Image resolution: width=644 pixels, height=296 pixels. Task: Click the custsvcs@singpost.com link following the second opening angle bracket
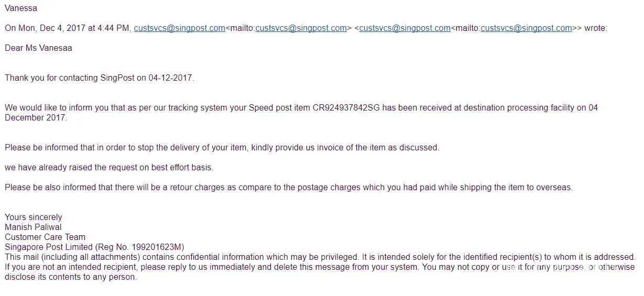[x=405, y=28]
